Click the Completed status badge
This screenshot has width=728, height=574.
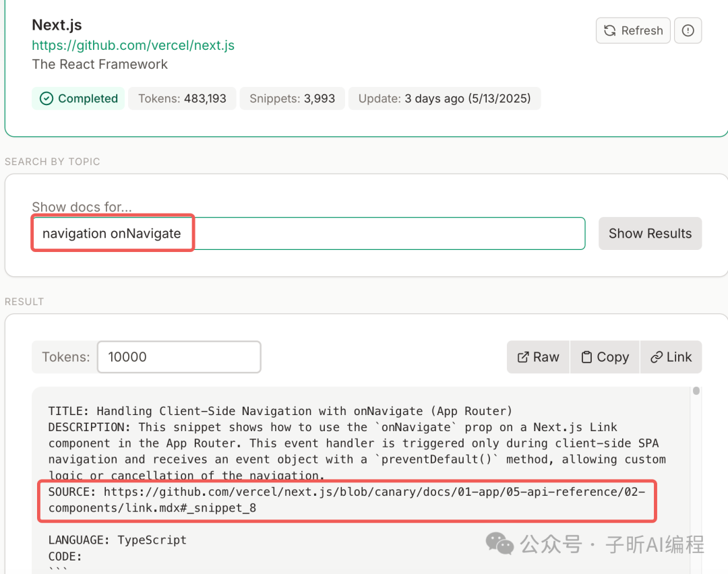pyautogui.click(x=78, y=98)
